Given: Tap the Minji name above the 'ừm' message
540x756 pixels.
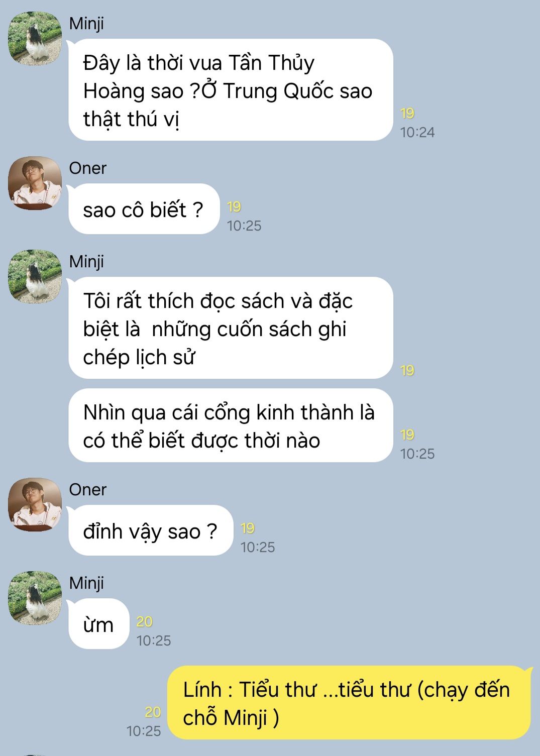Looking at the screenshot, I should pos(86,583).
